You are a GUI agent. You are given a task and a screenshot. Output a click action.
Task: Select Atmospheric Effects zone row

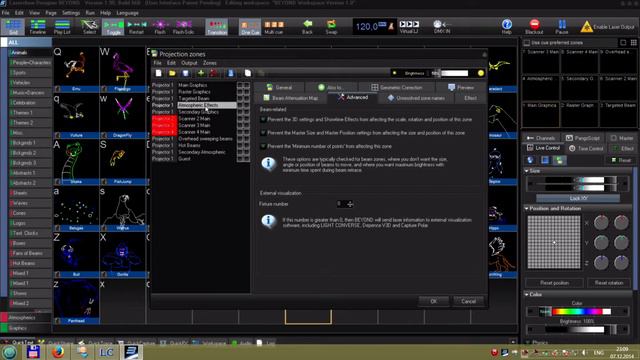tap(194, 105)
